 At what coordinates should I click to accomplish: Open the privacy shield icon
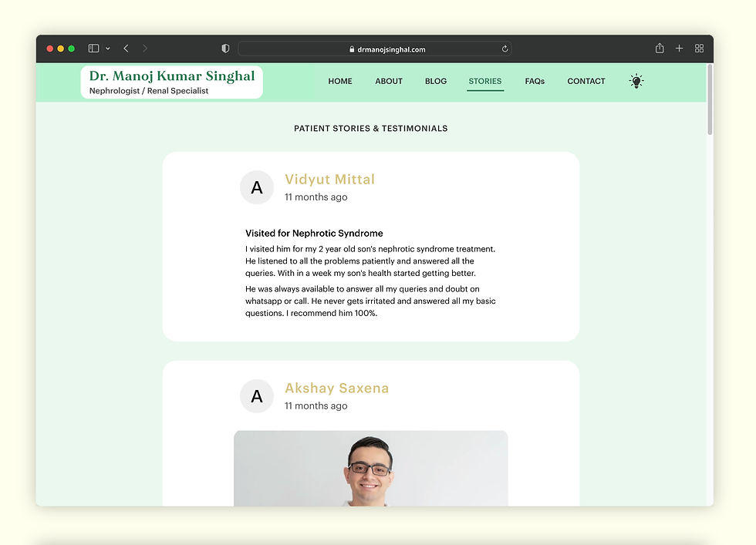(x=225, y=49)
